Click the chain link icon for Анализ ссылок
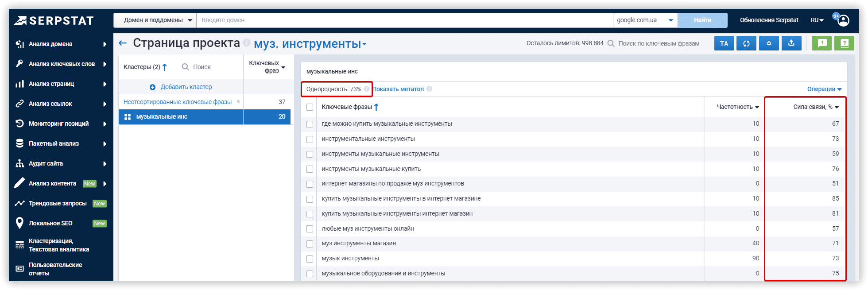This screenshot has height=290, width=868. tap(19, 104)
